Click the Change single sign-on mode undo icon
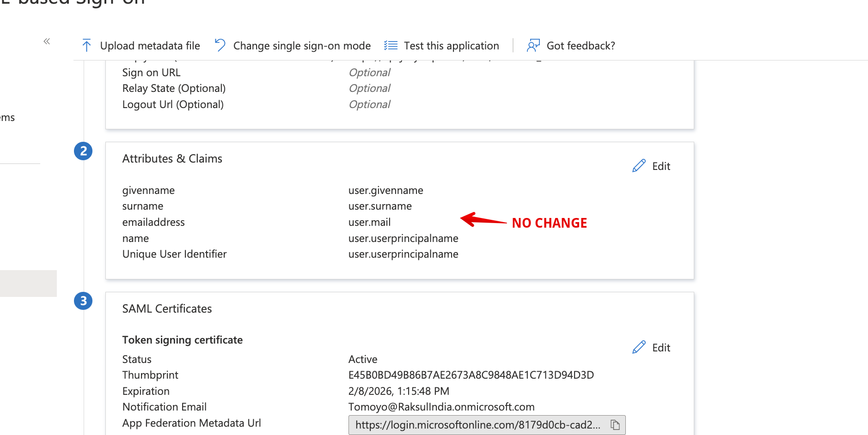Image resolution: width=868 pixels, height=435 pixels. coord(220,45)
